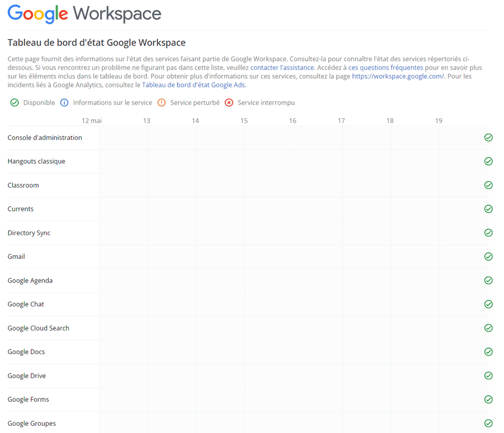The width and height of the screenshot is (504, 433).
Task: Click Google Groupes status check icon
Action: [488, 423]
